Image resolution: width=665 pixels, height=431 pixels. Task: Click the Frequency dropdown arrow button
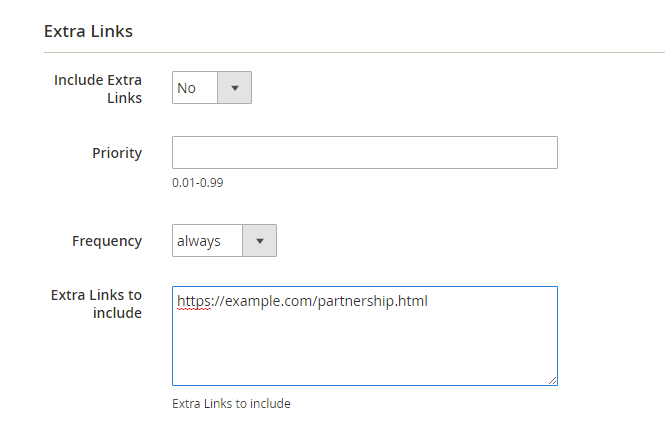260,241
